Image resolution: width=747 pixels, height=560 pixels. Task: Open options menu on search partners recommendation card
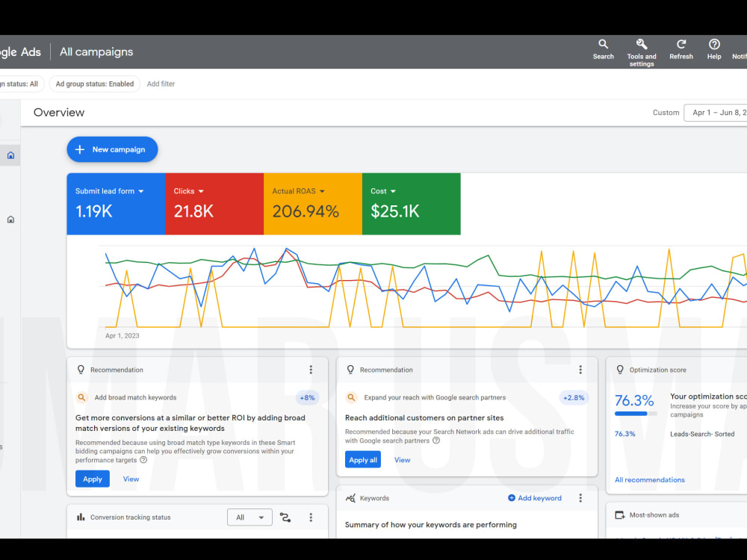(x=580, y=370)
